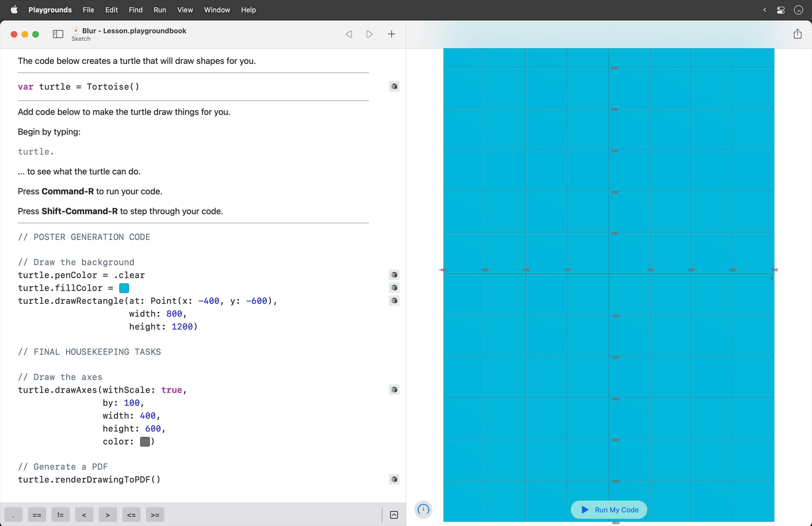
Task: Click the snippet cube beside the Tortoise() line
Action: pos(394,86)
